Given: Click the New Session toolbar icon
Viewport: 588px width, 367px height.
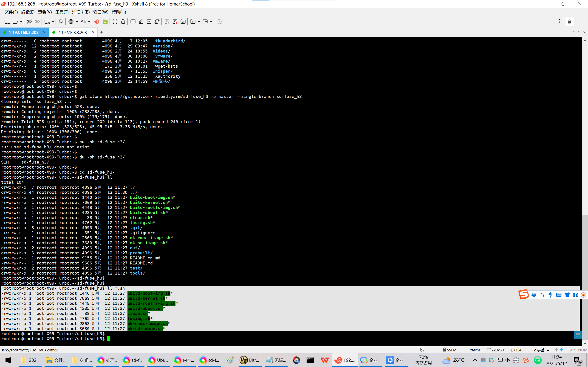Looking at the screenshot, I should tap(7, 22).
